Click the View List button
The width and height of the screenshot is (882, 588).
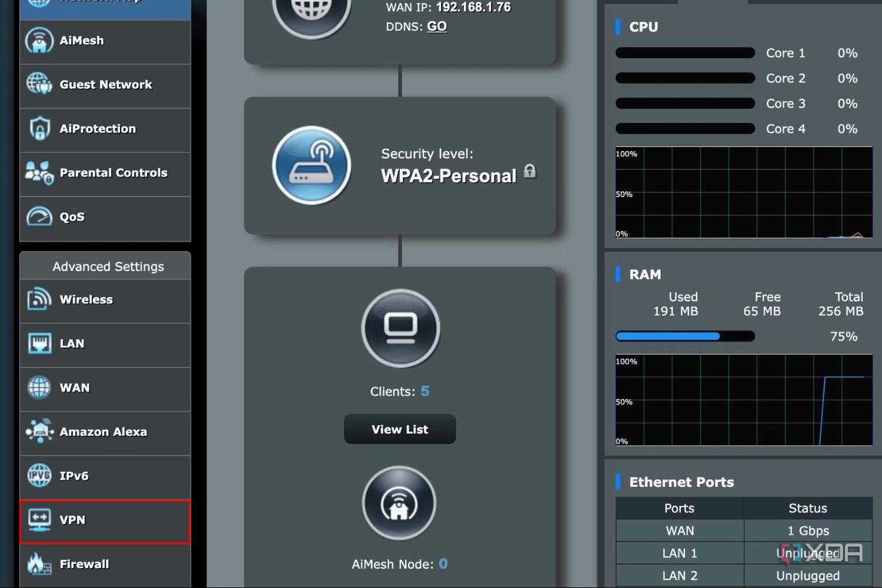(399, 429)
